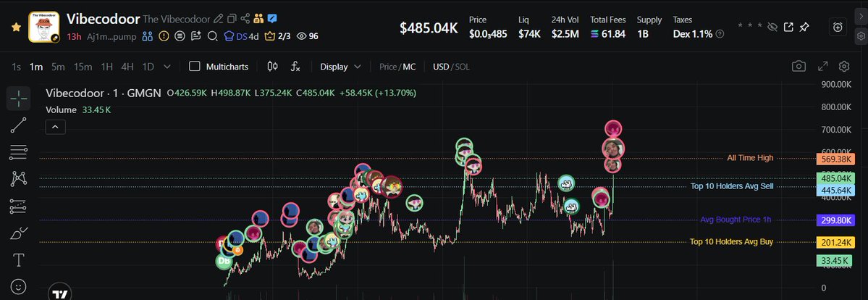Select the 15m timeframe
868x300 pixels.
[x=83, y=67]
